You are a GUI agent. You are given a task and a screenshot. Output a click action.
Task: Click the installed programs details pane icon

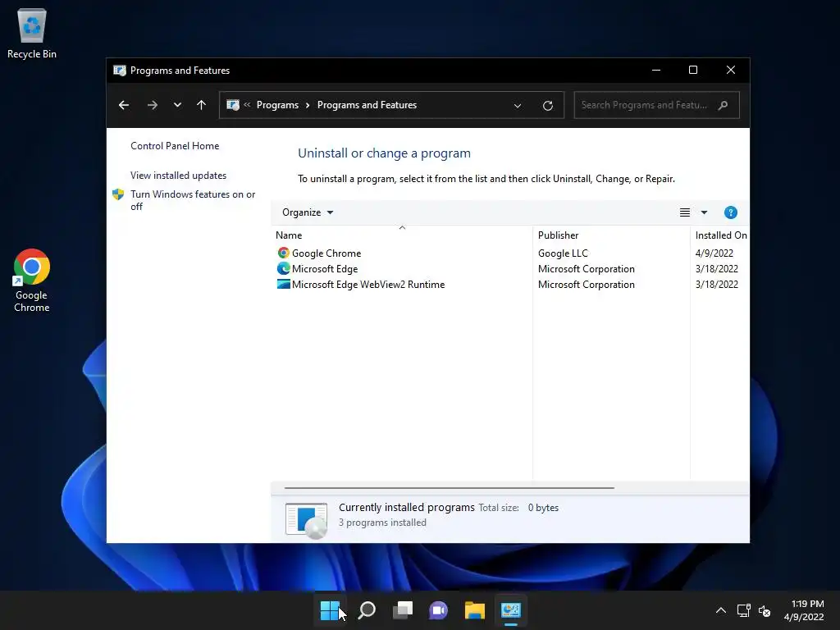[x=307, y=520]
